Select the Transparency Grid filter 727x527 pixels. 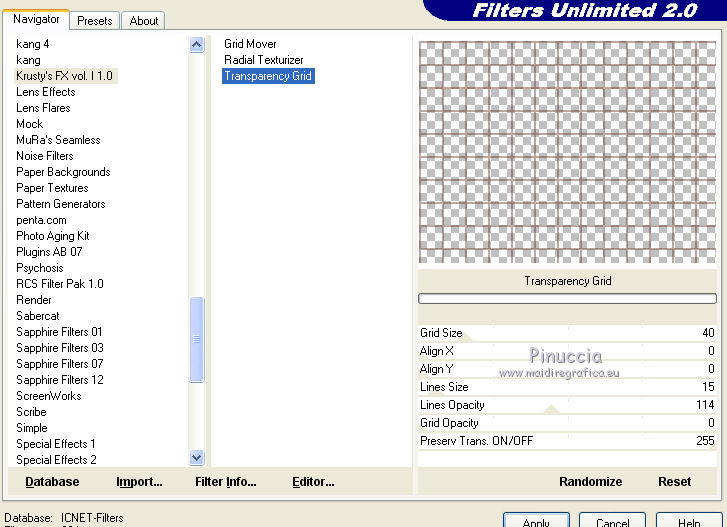pyautogui.click(x=268, y=76)
